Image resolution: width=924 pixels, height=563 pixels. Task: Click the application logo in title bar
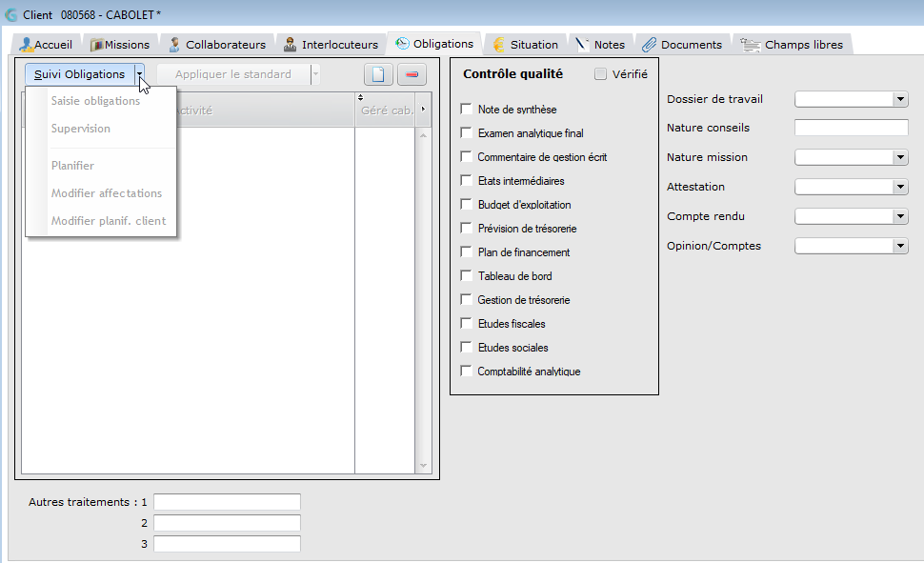(10, 14)
